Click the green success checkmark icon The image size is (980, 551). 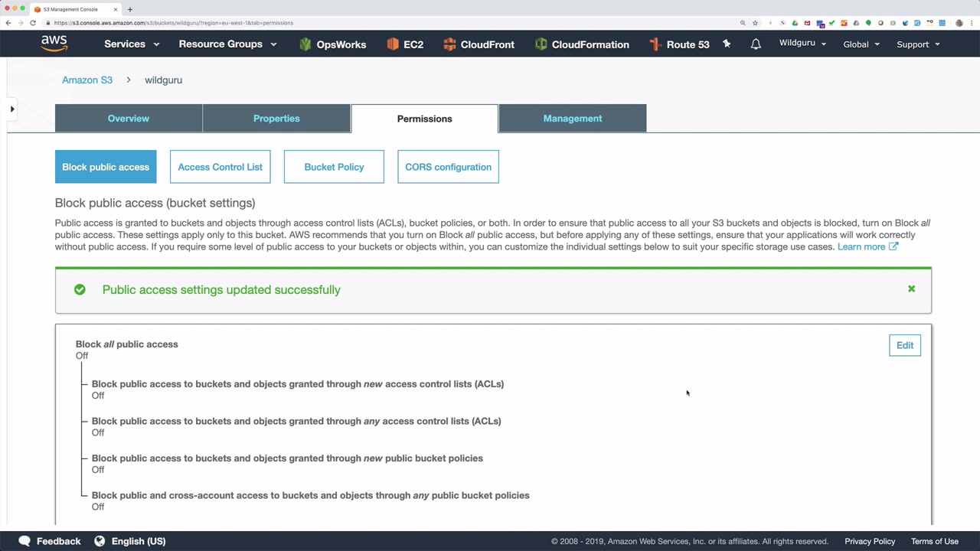coord(80,289)
